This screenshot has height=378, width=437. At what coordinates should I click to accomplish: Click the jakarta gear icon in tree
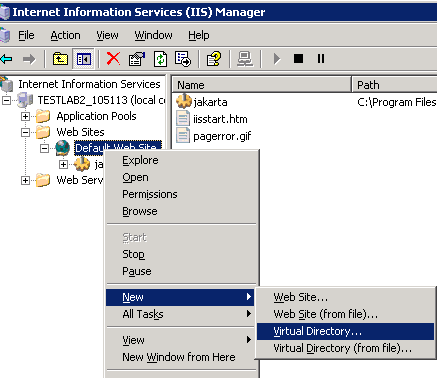[x=82, y=164]
